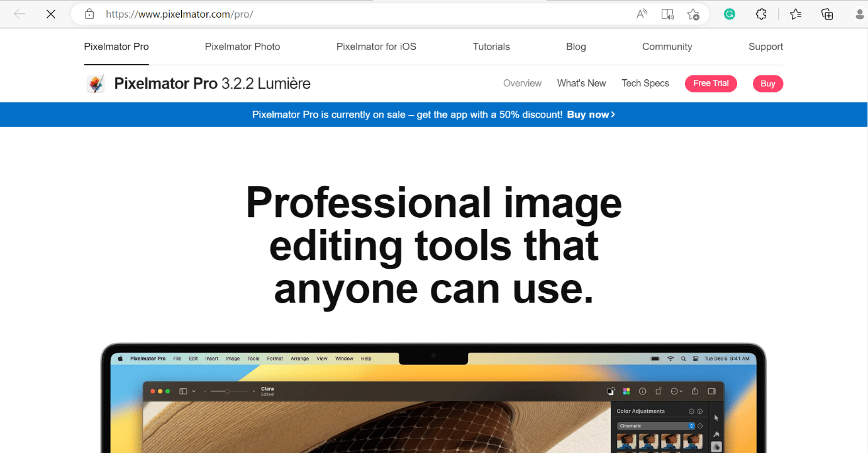Click the sidebar layout toggle icon

[x=183, y=391]
